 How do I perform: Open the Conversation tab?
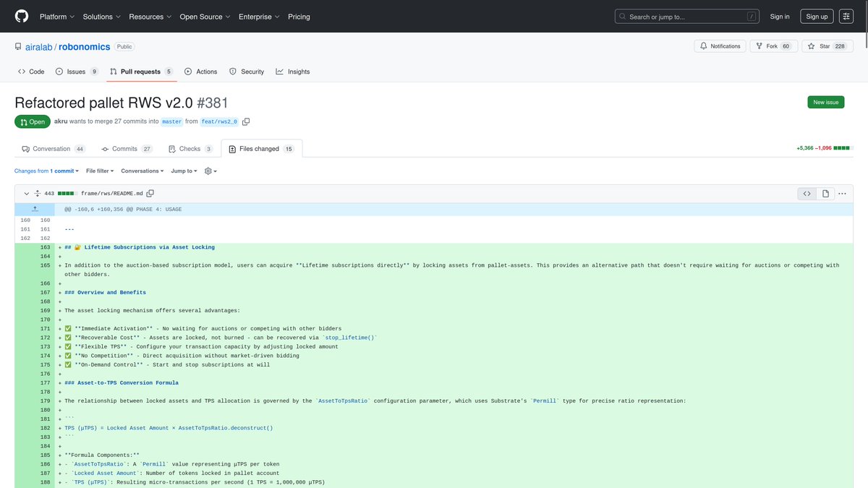[54, 149]
